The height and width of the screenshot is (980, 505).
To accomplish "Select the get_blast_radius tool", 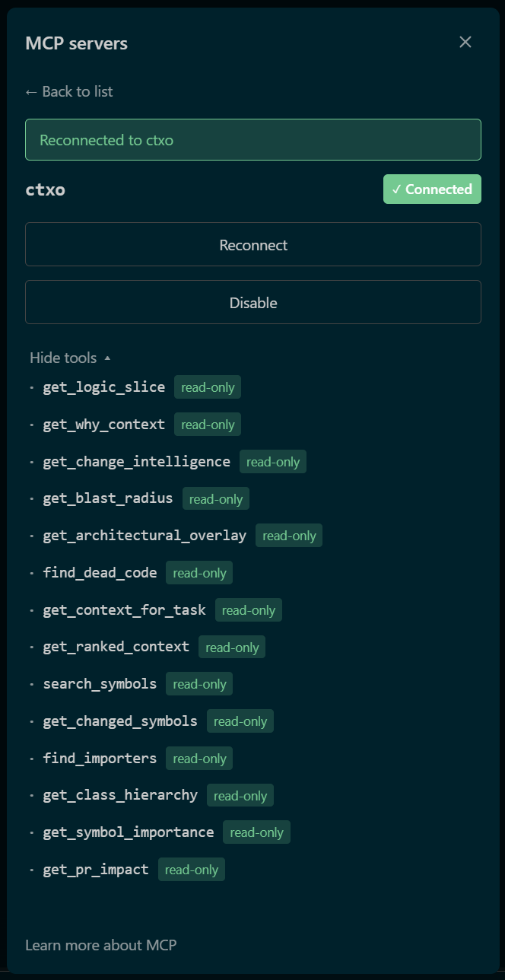I will click(108, 499).
